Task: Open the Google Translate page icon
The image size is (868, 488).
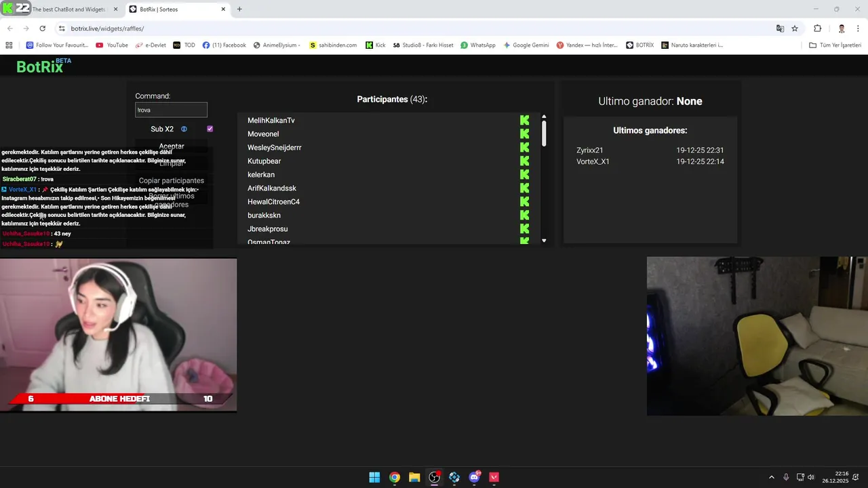Action: click(x=780, y=28)
